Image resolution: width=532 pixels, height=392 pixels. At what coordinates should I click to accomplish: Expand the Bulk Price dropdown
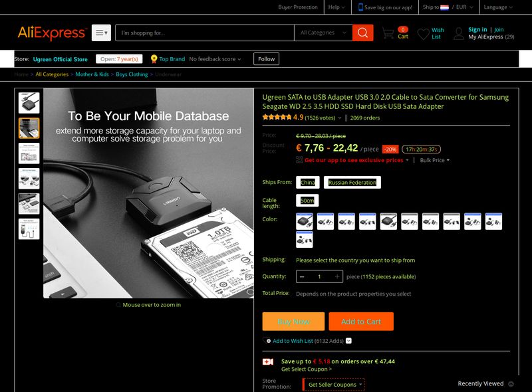tap(435, 160)
